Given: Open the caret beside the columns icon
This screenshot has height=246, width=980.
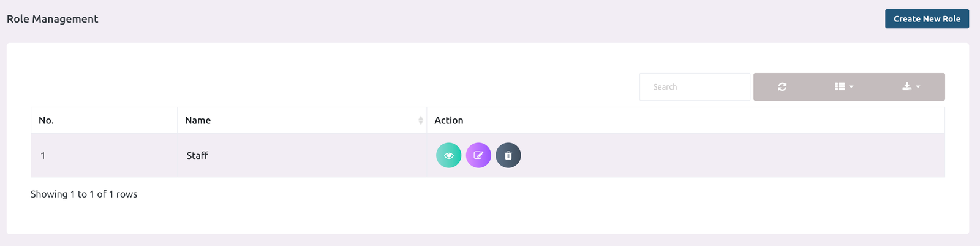Looking at the screenshot, I should [851, 87].
